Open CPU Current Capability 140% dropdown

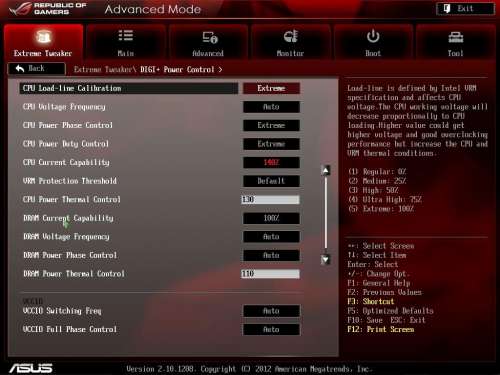click(x=271, y=163)
